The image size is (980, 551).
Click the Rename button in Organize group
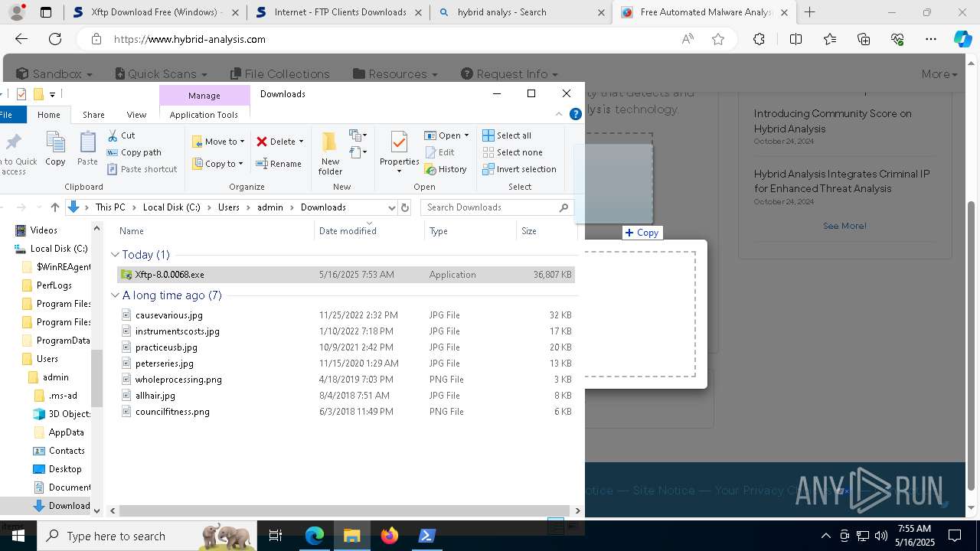279,164
